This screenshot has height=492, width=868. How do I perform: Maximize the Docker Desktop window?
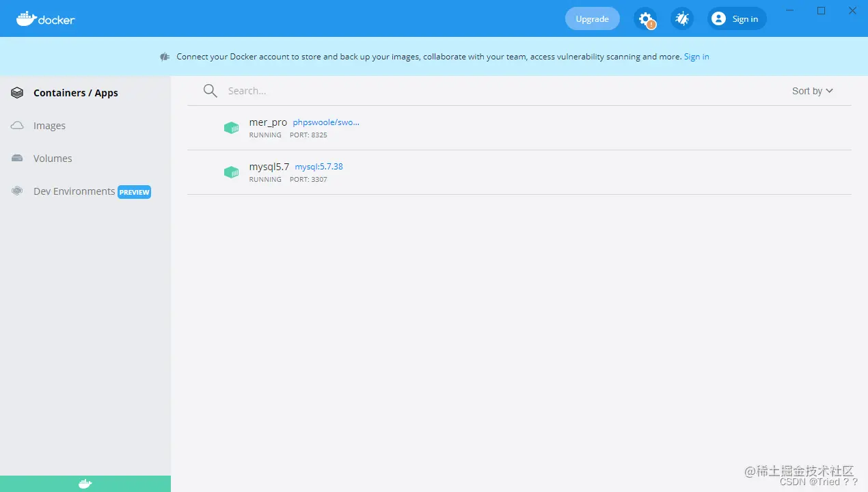[822, 10]
